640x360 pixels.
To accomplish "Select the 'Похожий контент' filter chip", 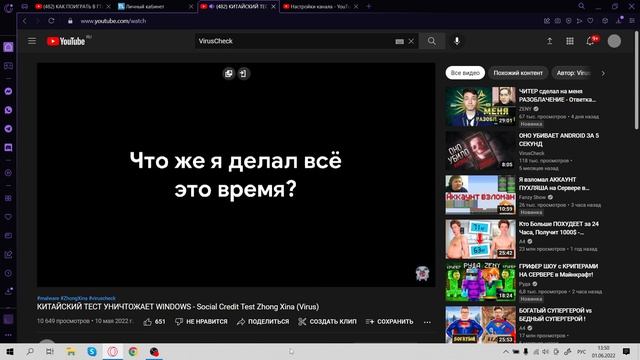I will coord(518,73).
